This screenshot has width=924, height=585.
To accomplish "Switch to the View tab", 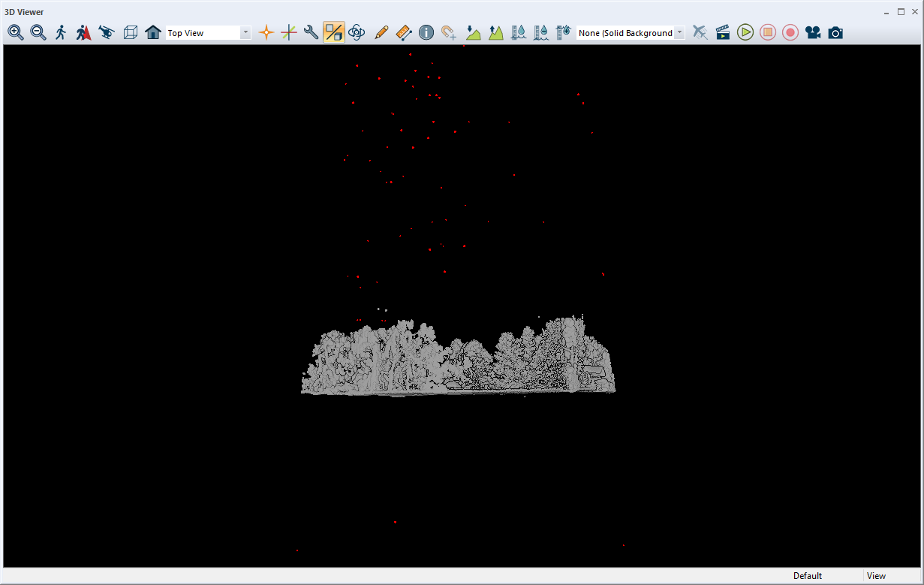I will pyautogui.click(x=876, y=575).
